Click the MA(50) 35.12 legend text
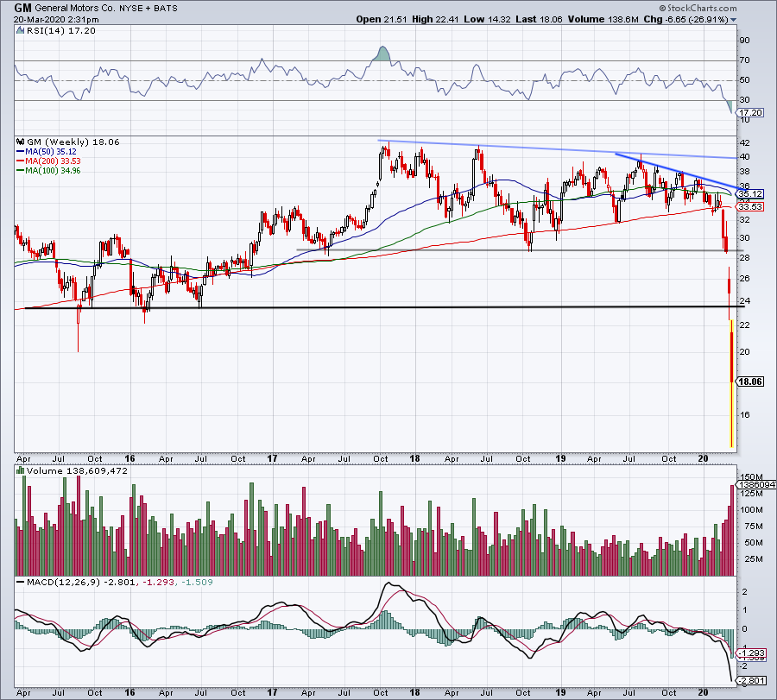777x700 pixels. (51, 152)
